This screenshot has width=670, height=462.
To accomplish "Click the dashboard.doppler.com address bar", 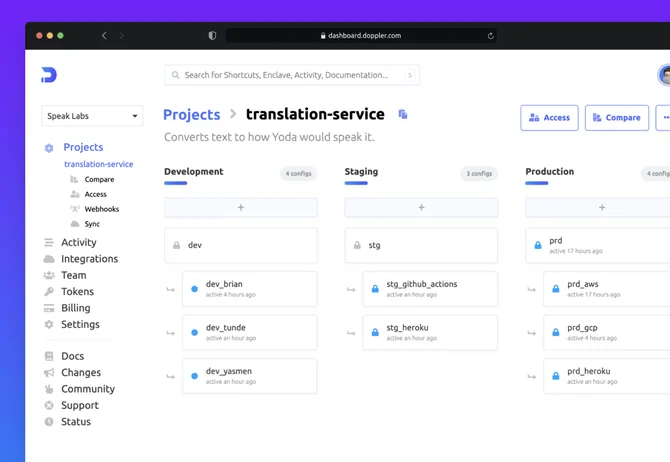I will click(x=361, y=35).
